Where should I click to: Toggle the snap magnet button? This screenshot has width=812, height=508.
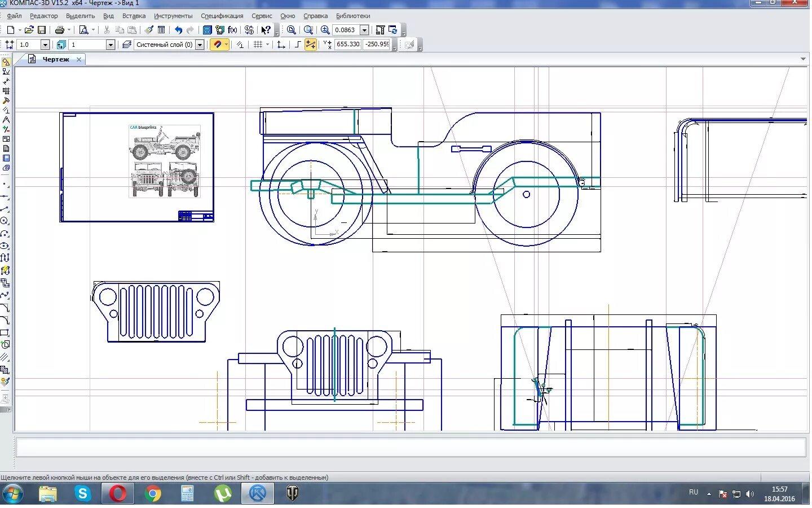[x=218, y=45]
